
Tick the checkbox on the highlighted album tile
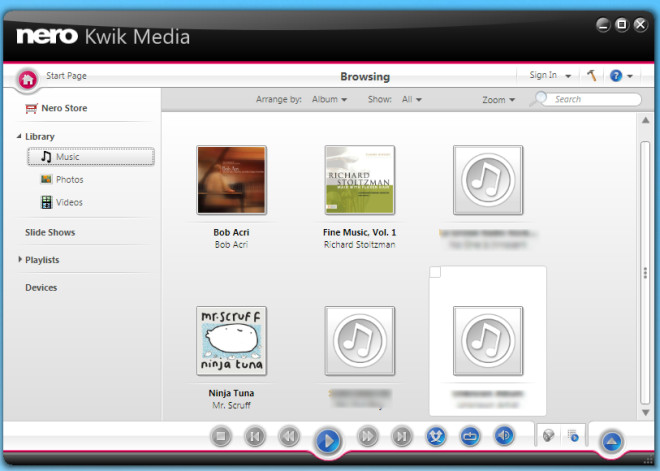pyautogui.click(x=435, y=272)
